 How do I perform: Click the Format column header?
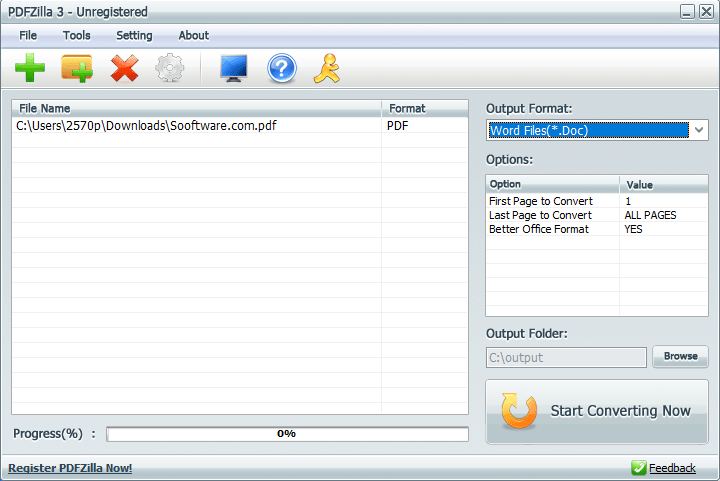point(425,108)
